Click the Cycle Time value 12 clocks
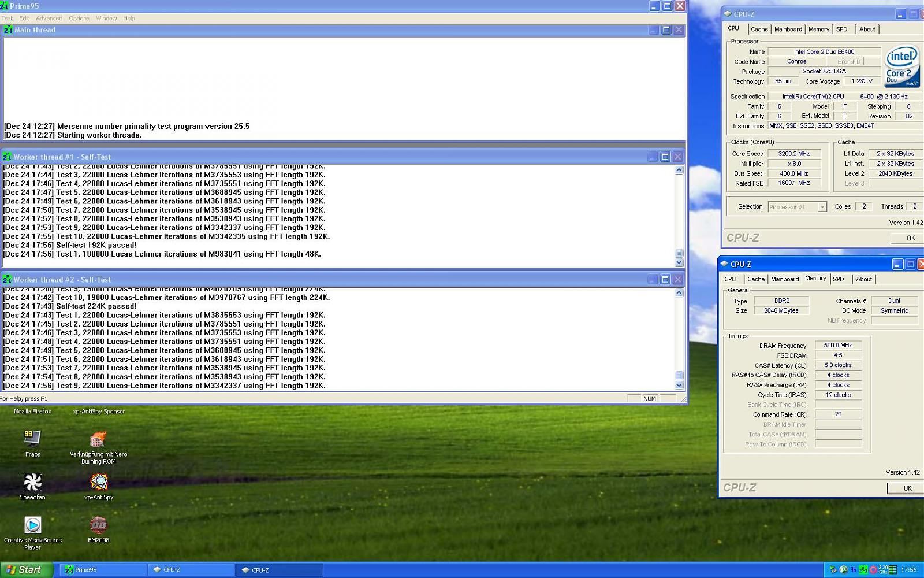Image resolution: width=924 pixels, height=578 pixels. point(838,395)
